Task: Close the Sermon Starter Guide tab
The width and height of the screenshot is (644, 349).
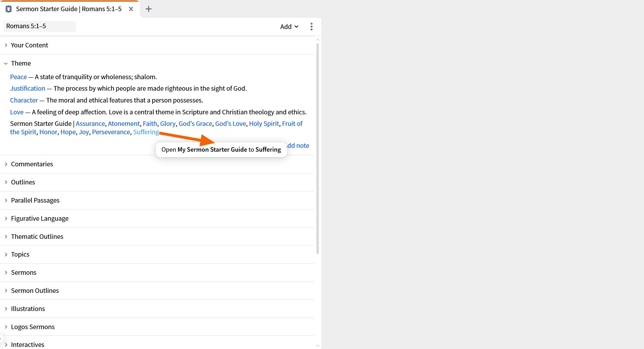Action: (x=131, y=9)
